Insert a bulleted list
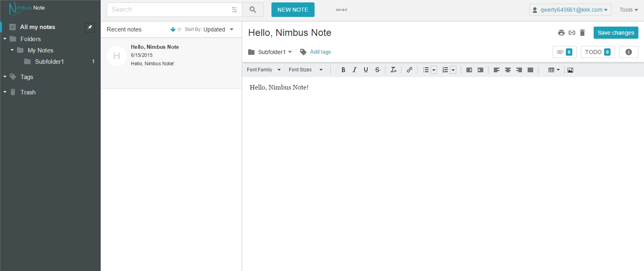Viewport: 644px width, 271px height. [x=426, y=70]
